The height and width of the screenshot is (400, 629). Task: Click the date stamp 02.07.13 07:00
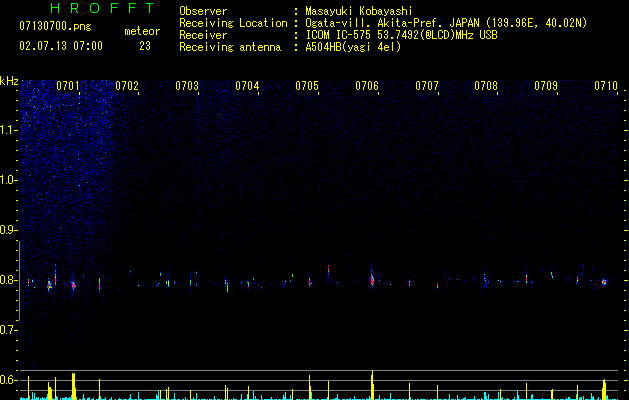coord(61,46)
